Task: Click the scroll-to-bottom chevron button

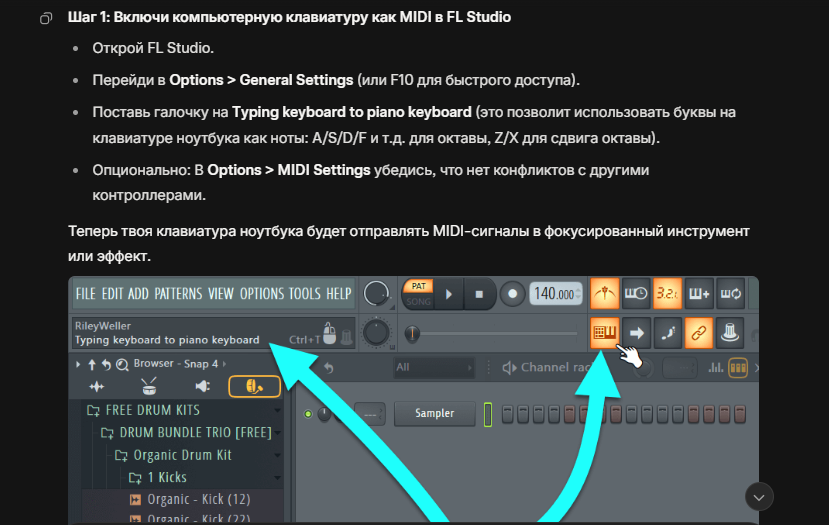Action: pyautogui.click(x=759, y=497)
